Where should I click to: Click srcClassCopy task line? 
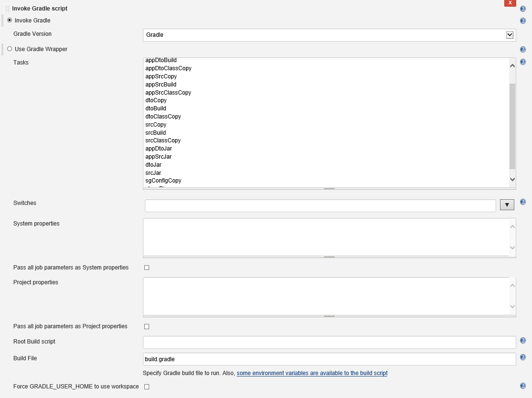(x=163, y=140)
